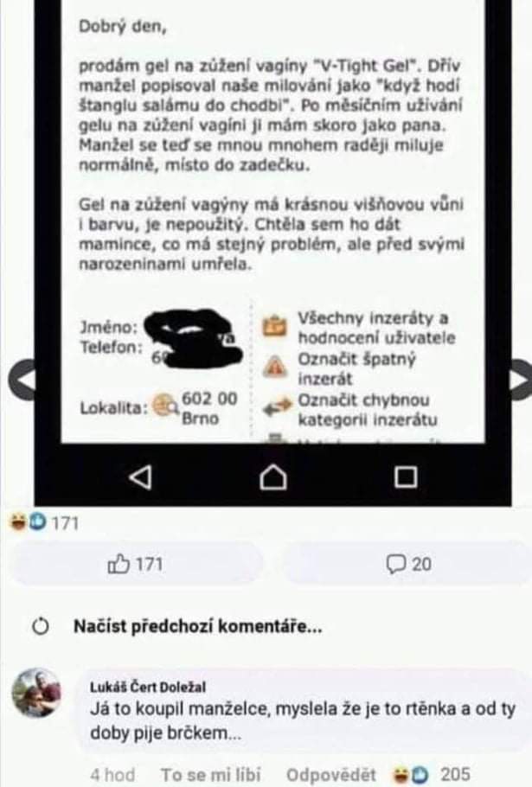View the comment's 205 reactions
532x787 pixels.
(x=433, y=774)
